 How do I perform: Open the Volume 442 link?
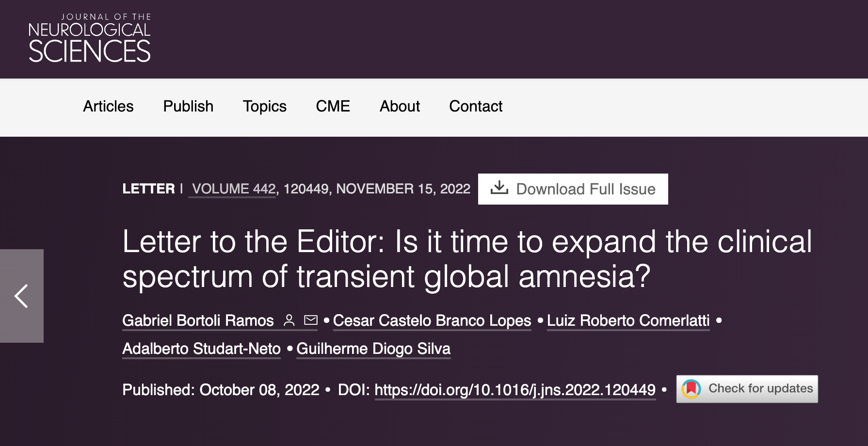click(x=234, y=189)
